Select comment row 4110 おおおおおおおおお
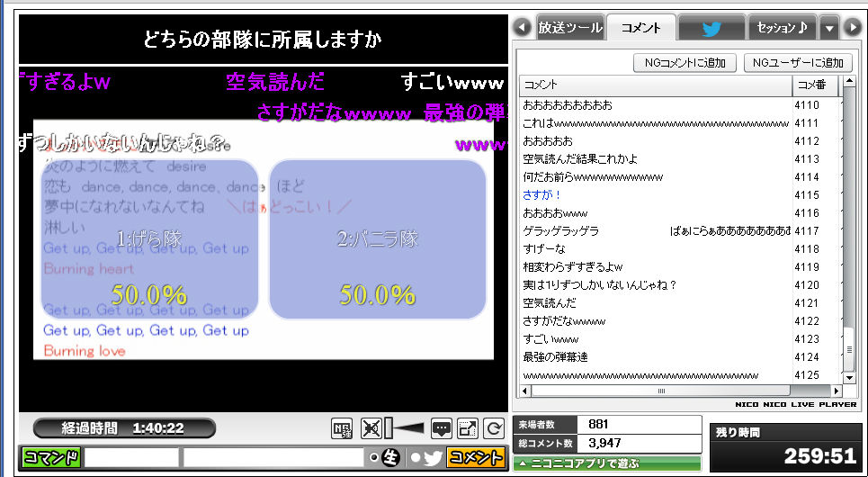The image size is (868, 477). pyautogui.click(x=680, y=104)
